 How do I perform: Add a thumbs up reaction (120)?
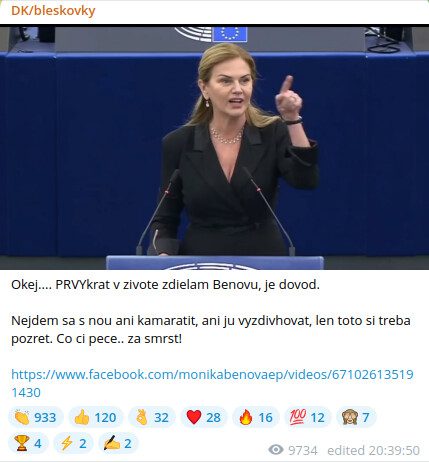point(96,417)
